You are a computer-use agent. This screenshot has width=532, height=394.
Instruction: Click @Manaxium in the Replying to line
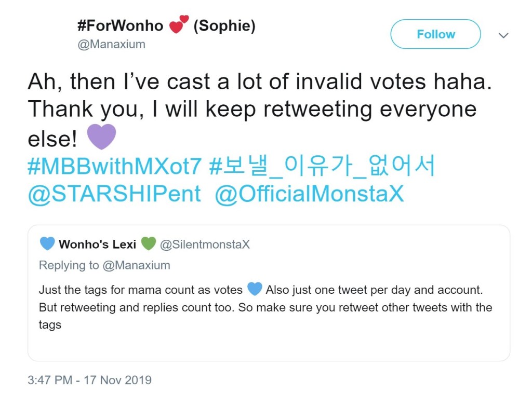[136, 265]
